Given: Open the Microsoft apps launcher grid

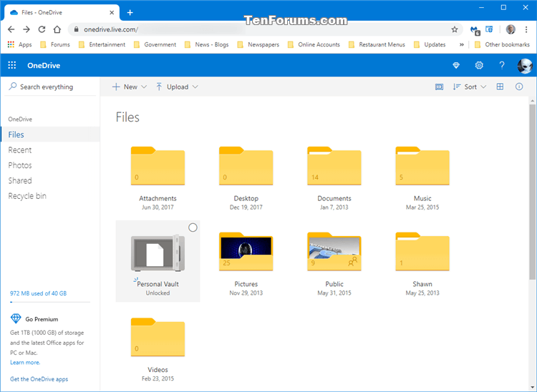Looking at the screenshot, I should pyautogui.click(x=12, y=65).
